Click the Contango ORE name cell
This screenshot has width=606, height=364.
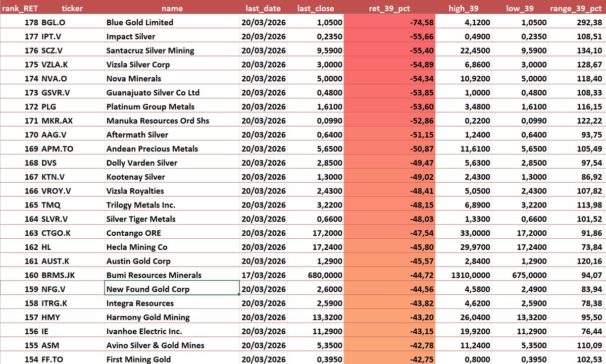(172, 233)
